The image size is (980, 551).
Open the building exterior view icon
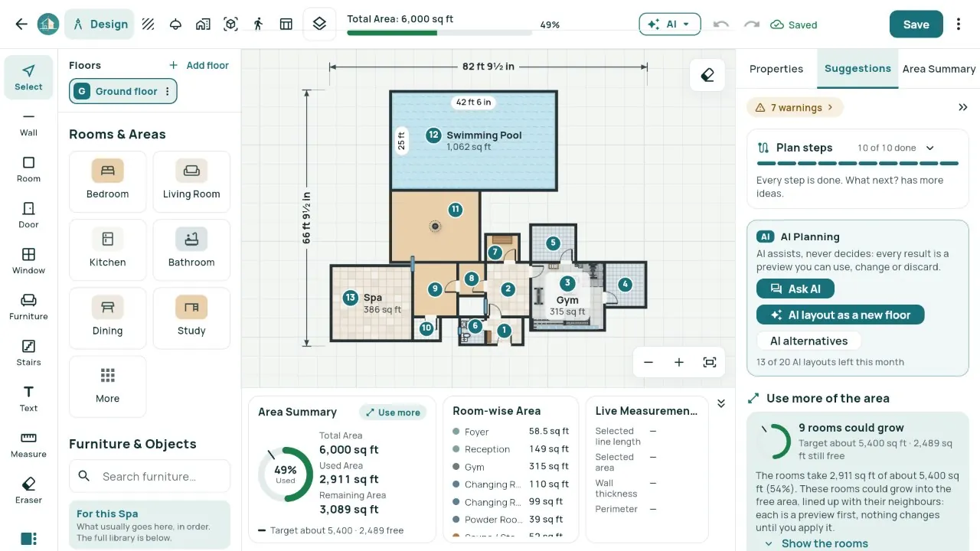[203, 24]
